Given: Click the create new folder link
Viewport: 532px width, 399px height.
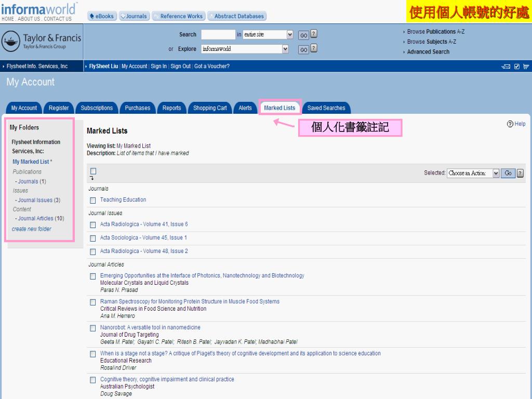Looking at the screenshot, I should 32,229.
